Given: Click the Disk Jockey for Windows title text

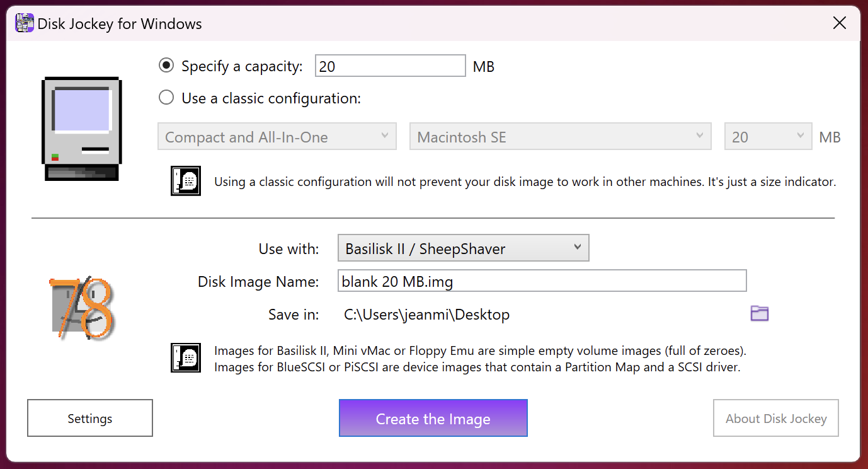Looking at the screenshot, I should click(x=120, y=24).
